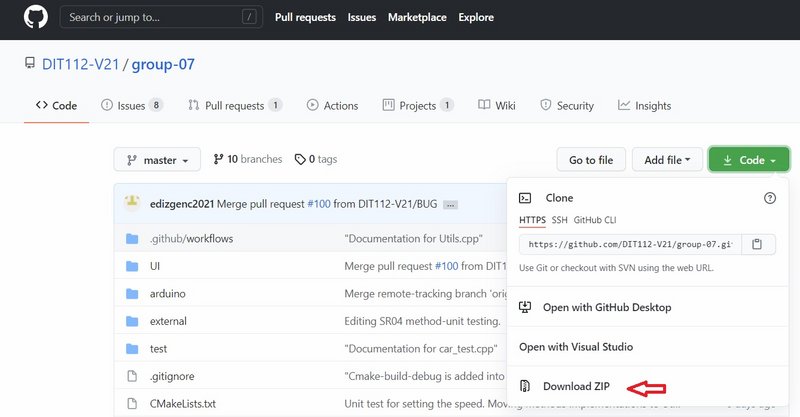Open the Clone help question-mark icon
Screen dimensions: 800x417
tap(770, 198)
